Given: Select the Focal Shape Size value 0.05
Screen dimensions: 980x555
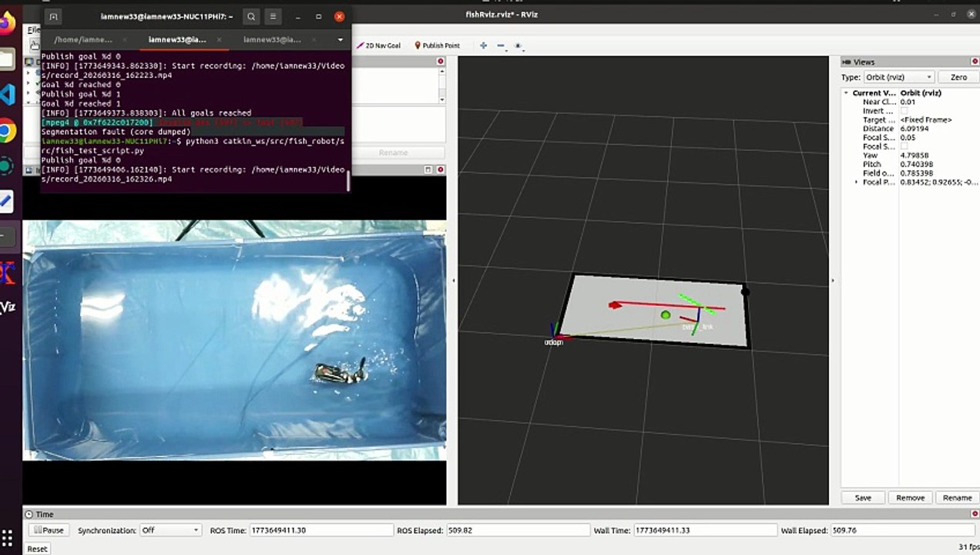Looking at the screenshot, I should tap(908, 137).
